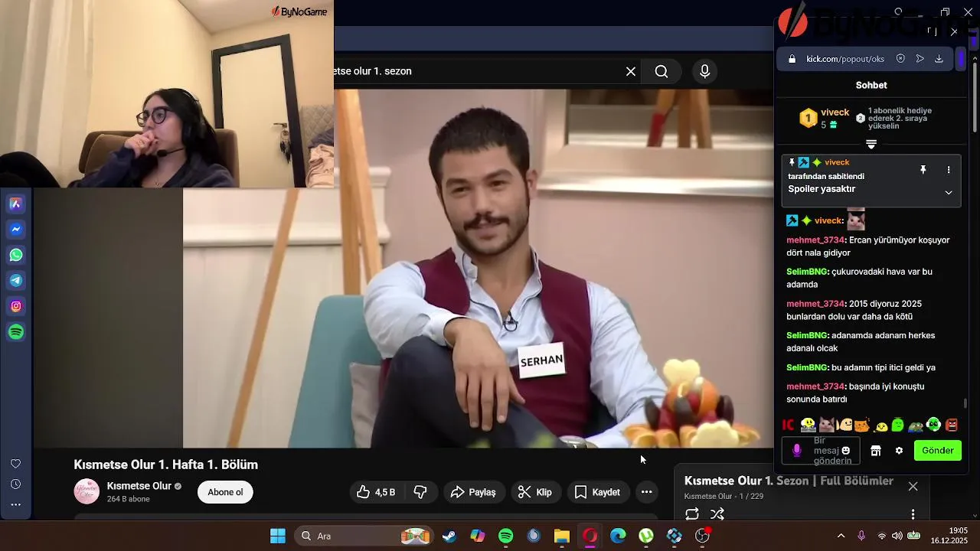The width and height of the screenshot is (980, 551).
Task: Open Telegram in the browser sidebar
Action: [16, 281]
